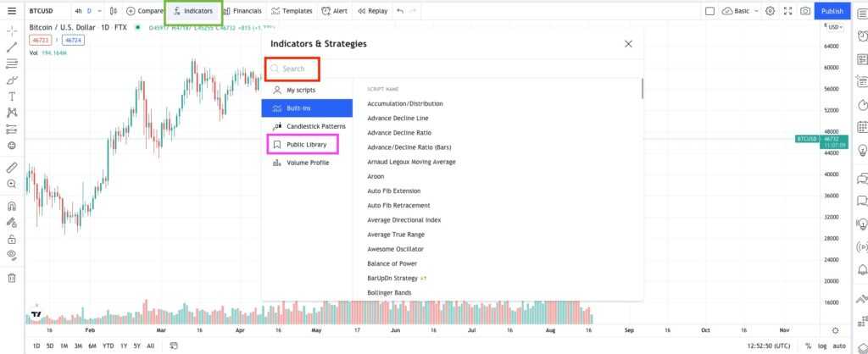Image resolution: width=868 pixels, height=354 pixels.
Task: Select the measure ruler tool
Action: coord(12,168)
